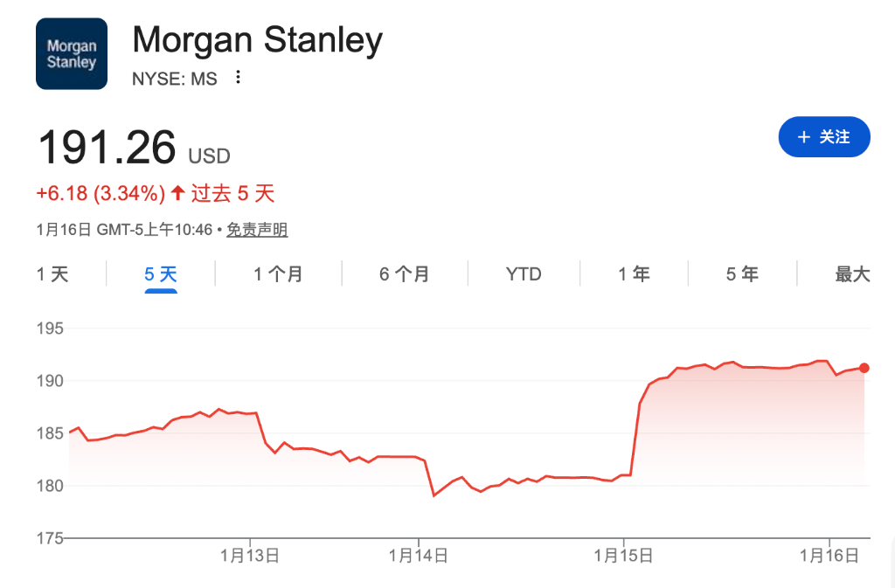This screenshot has height=588, width=895.
Task: Open the 免责声明 disclaimer link
Action: pos(257,230)
